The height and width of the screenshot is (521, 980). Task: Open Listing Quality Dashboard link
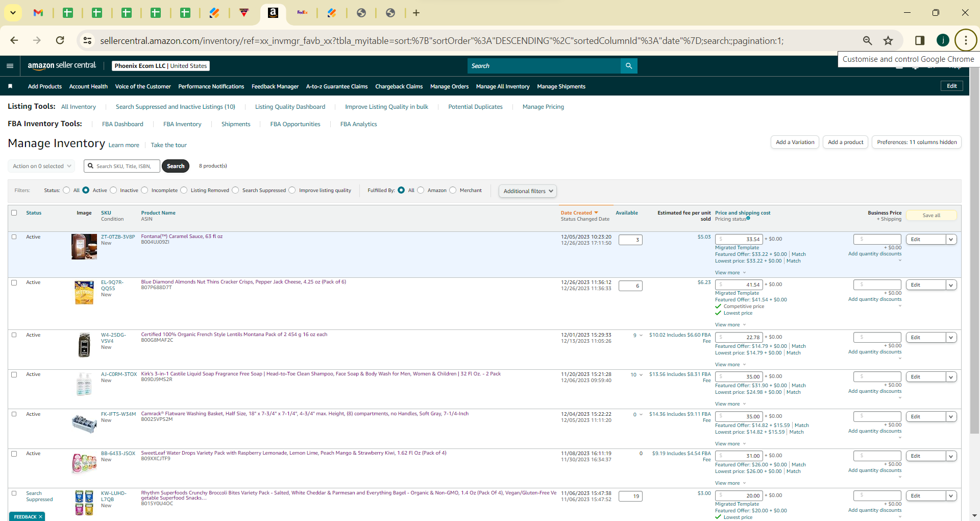click(290, 107)
